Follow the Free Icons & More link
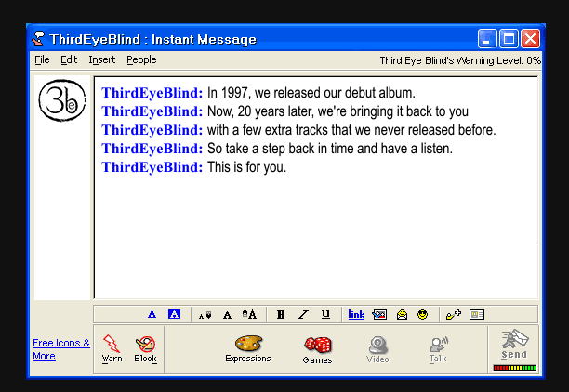 (61, 349)
